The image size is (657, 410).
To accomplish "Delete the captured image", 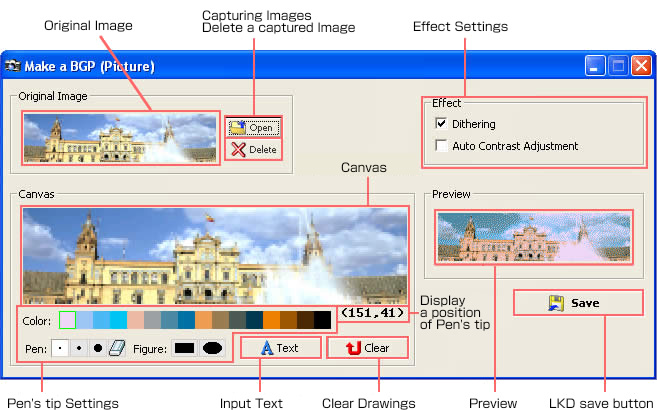I will click(253, 149).
